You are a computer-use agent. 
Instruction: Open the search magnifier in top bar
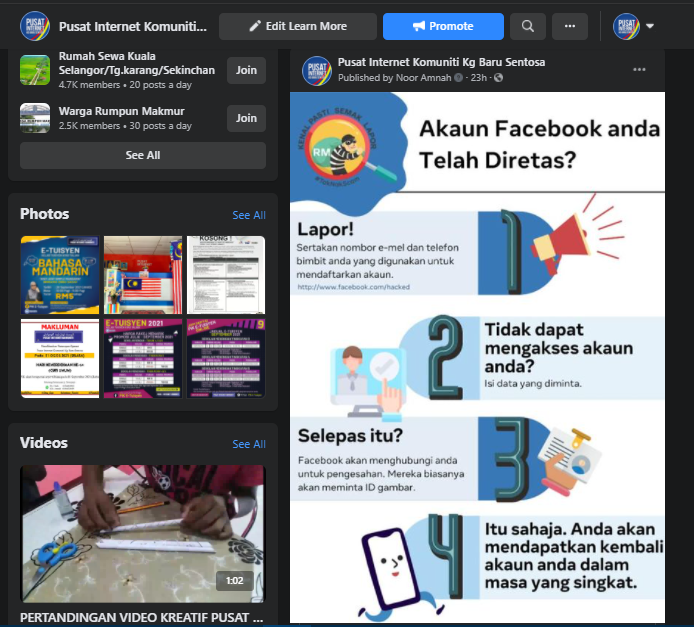click(528, 26)
